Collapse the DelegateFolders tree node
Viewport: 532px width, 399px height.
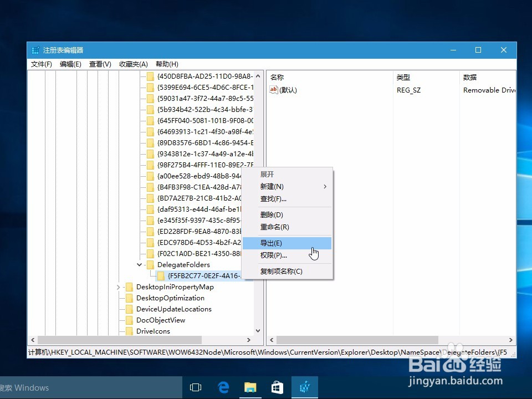(x=140, y=265)
